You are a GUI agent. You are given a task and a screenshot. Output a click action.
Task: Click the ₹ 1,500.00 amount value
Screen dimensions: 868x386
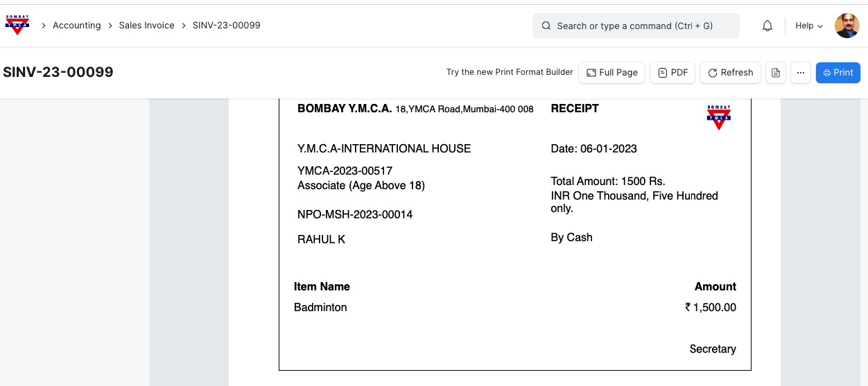click(x=711, y=308)
